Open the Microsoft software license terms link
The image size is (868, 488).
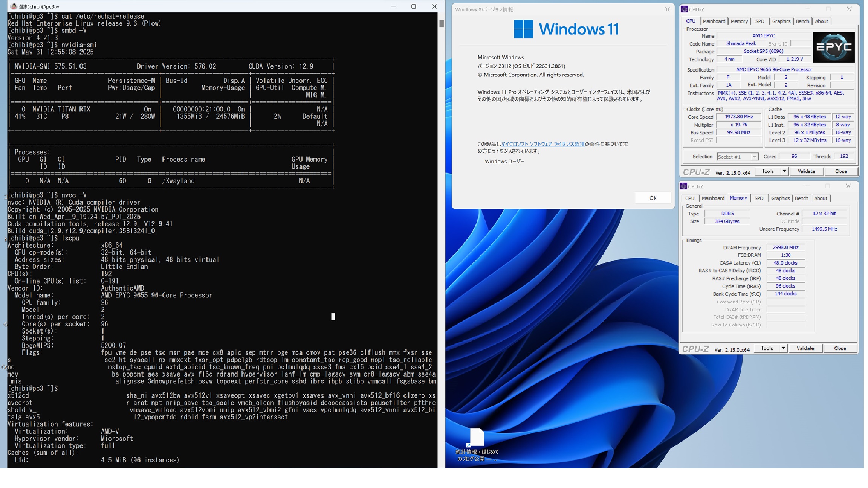(542, 144)
